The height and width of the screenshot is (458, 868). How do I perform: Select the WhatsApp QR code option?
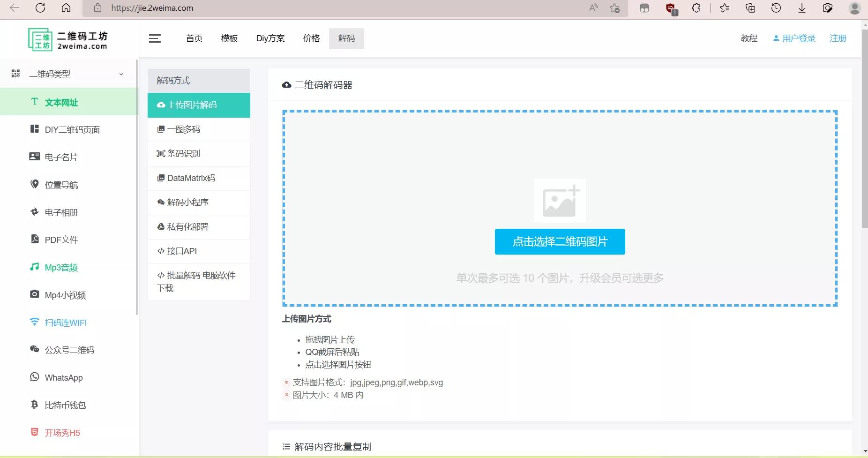point(63,377)
